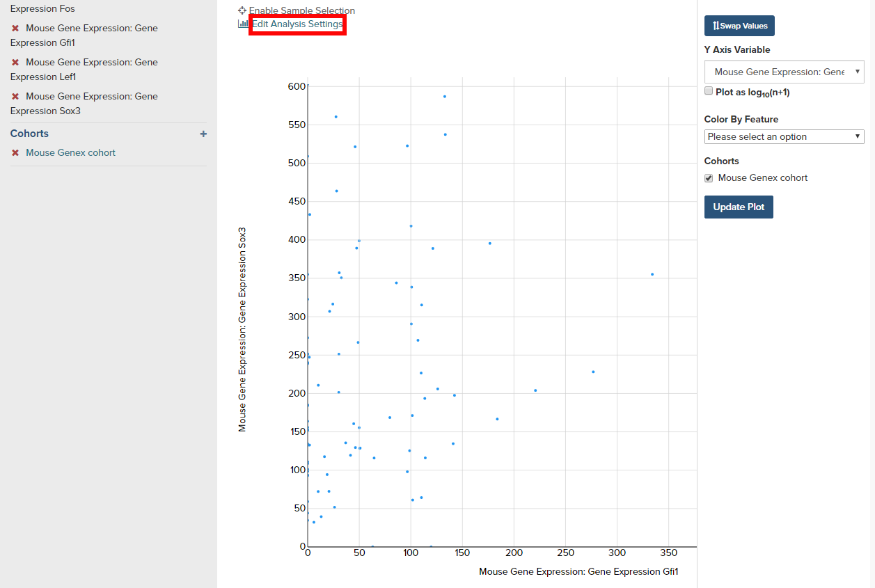Click the X axis label Gene Expression Gfi1
The image size is (875, 588).
coord(578,571)
